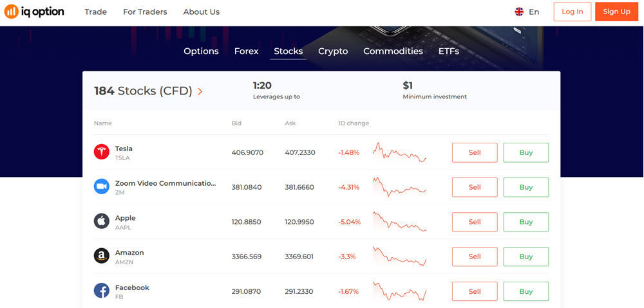Click the Tesla stock name

tap(124, 149)
